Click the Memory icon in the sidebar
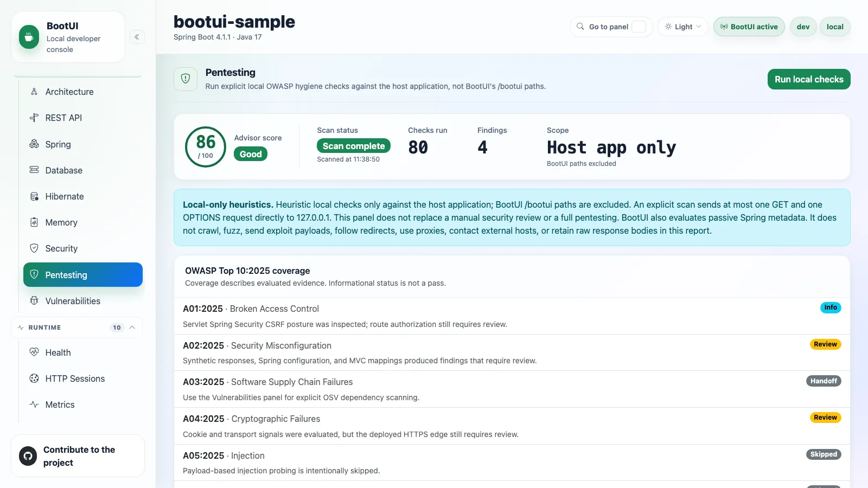 [34, 222]
